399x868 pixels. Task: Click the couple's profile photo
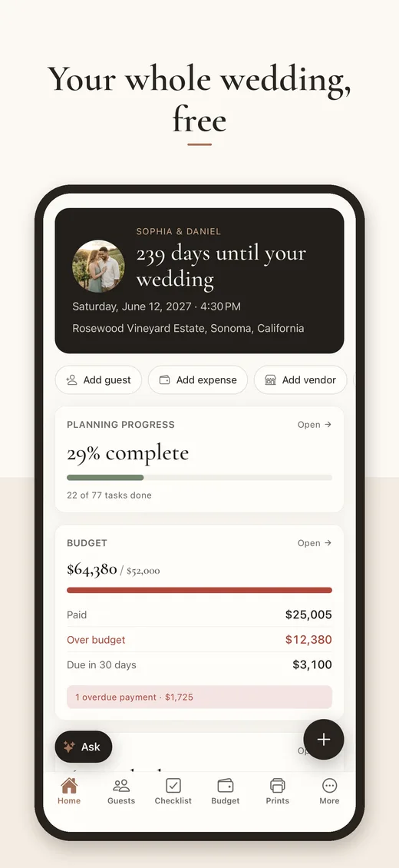(98, 266)
